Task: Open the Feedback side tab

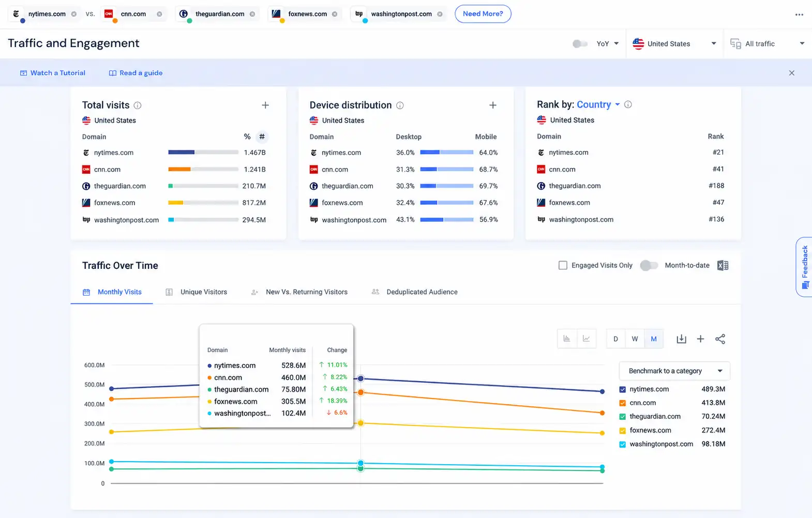Action: coord(804,267)
